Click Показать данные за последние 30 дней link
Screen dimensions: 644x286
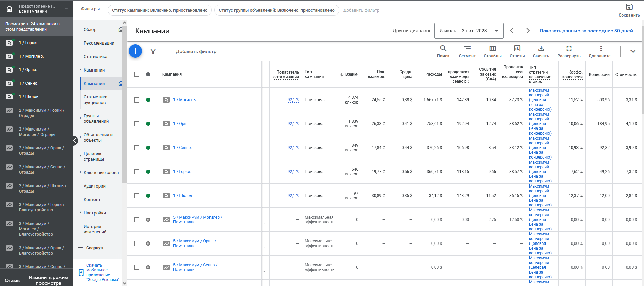(586, 31)
